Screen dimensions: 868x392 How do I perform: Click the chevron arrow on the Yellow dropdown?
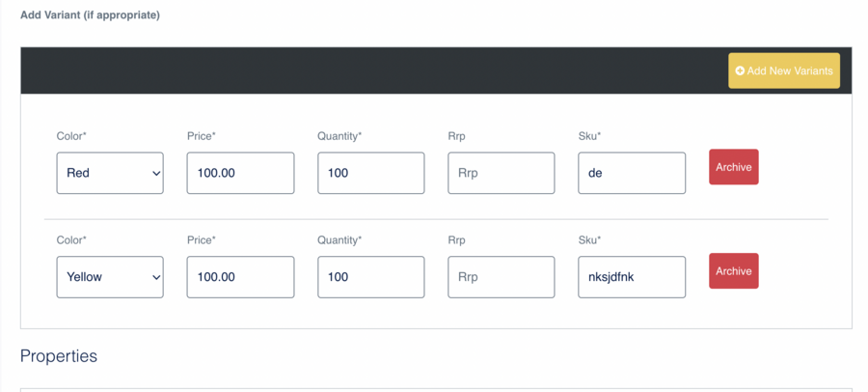155,278
